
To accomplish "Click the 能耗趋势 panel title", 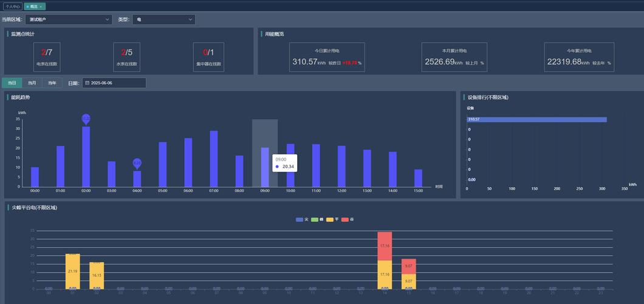I will tap(21, 97).
